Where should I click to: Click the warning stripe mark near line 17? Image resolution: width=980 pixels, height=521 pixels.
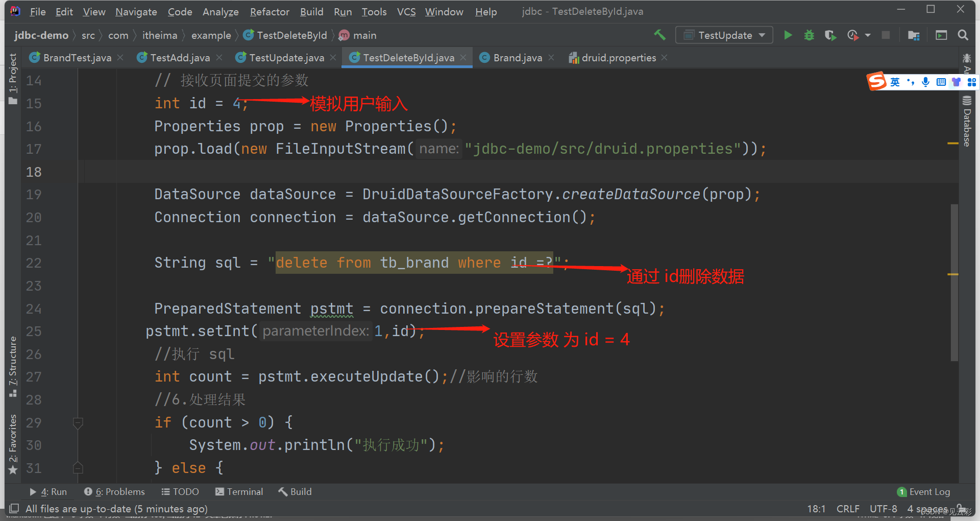coord(952,144)
